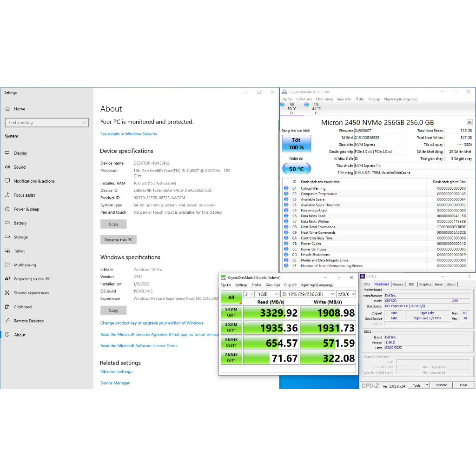This screenshot has width=476, height=476.
Task: Open Chức năng menu in CrystalDiskInfo
Action: [x=324, y=99]
